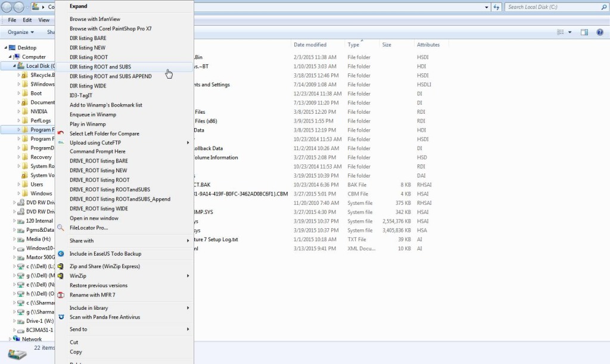Open the change view dropdown arrow
This screenshot has height=364, width=610.
570,32
